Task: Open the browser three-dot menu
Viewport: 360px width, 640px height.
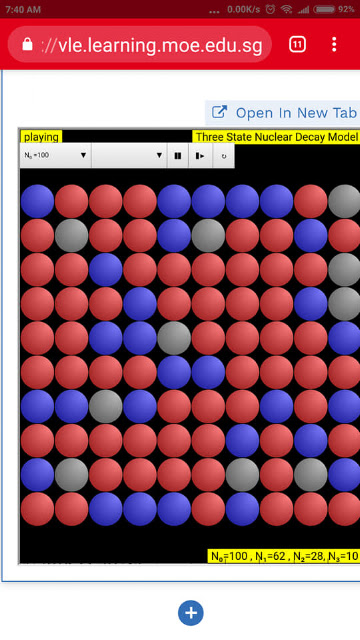Action: click(x=334, y=44)
